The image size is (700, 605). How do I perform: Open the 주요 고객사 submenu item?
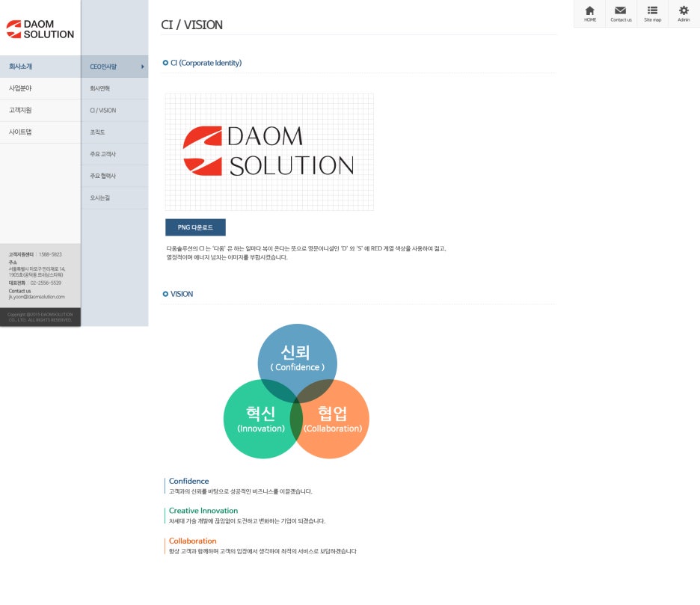coord(114,154)
